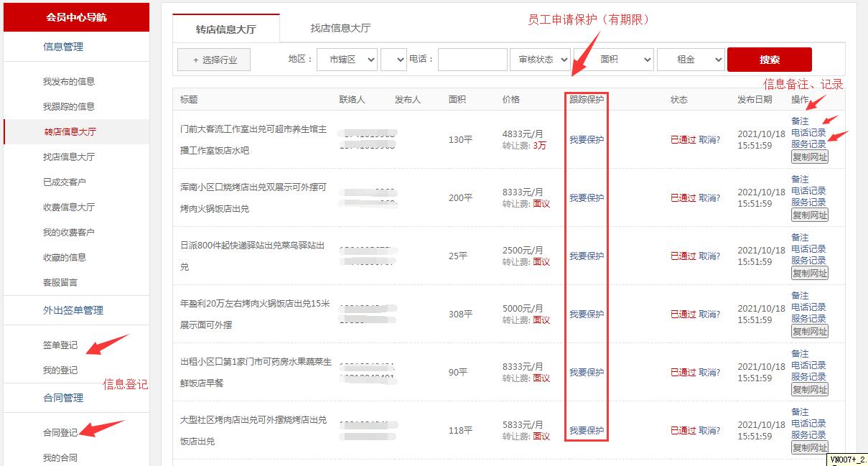Click 信息管理 section header
The image size is (868, 466).
pyautogui.click(x=63, y=47)
